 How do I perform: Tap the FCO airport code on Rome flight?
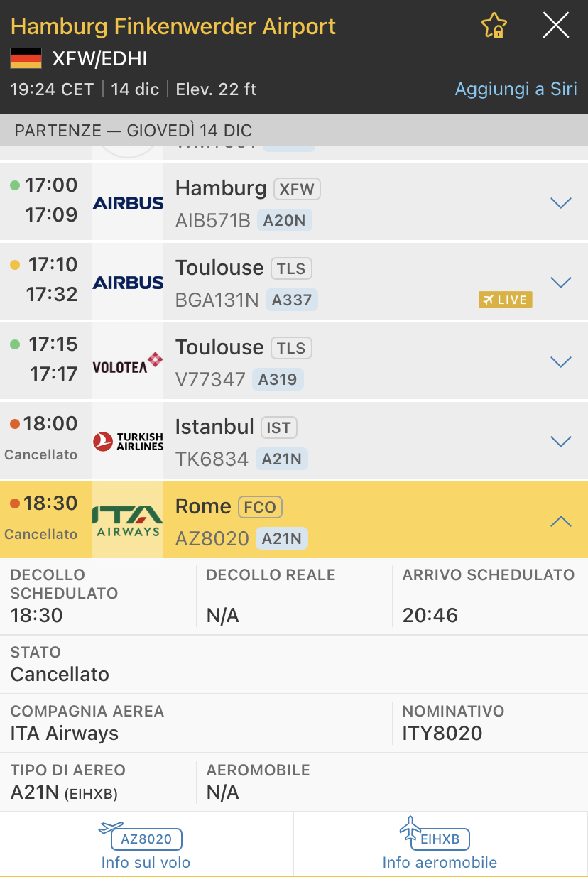(x=260, y=507)
